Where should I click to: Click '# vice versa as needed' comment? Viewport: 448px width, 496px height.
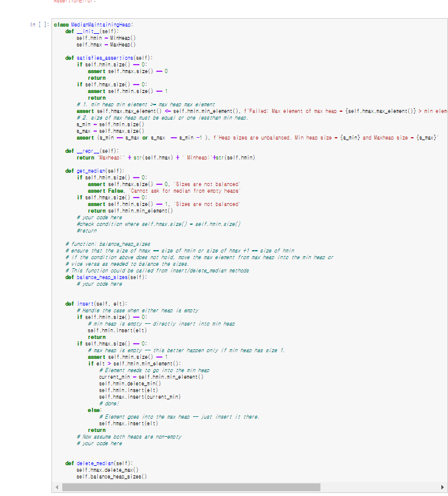(127, 264)
